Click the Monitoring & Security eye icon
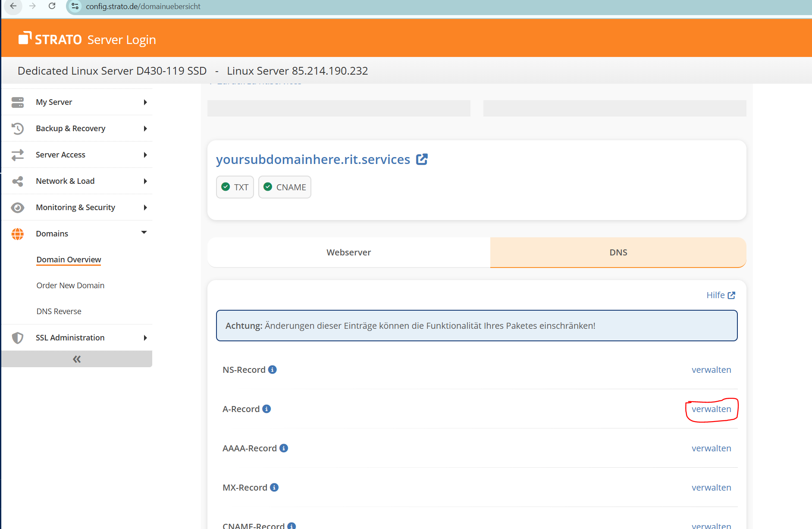 coord(18,208)
